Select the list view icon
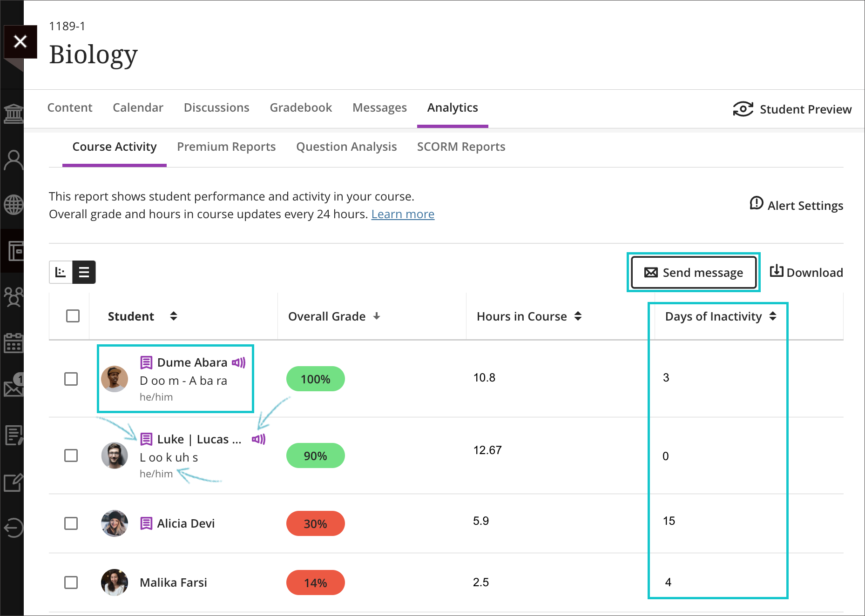 tap(84, 272)
